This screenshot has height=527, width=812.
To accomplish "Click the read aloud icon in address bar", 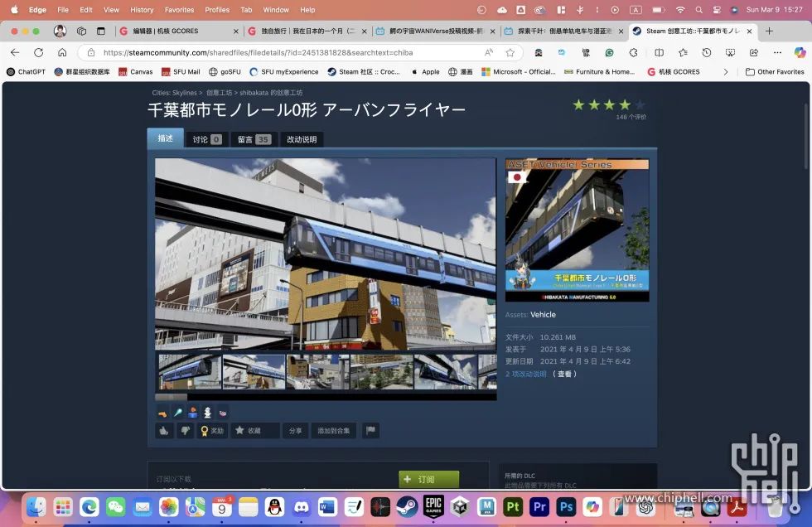I will coord(489,52).
